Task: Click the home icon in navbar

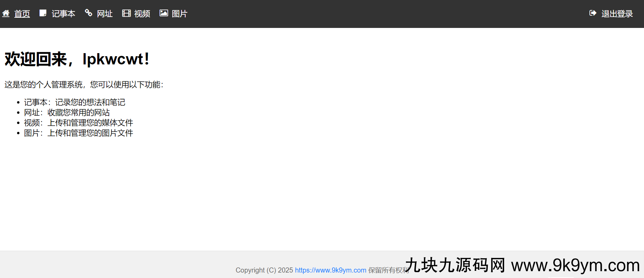Action: 6,13
